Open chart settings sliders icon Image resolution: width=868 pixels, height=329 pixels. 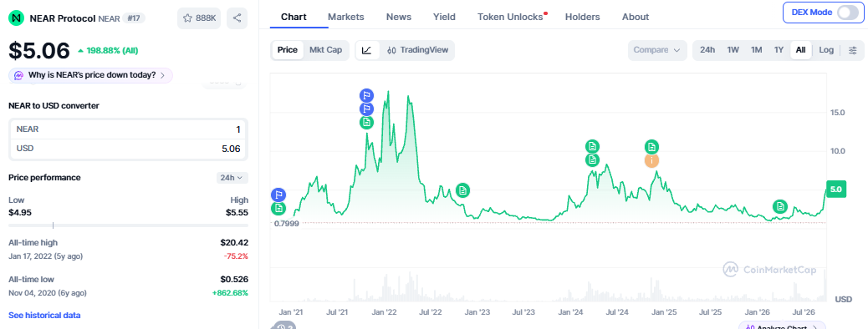coord(853,50)
